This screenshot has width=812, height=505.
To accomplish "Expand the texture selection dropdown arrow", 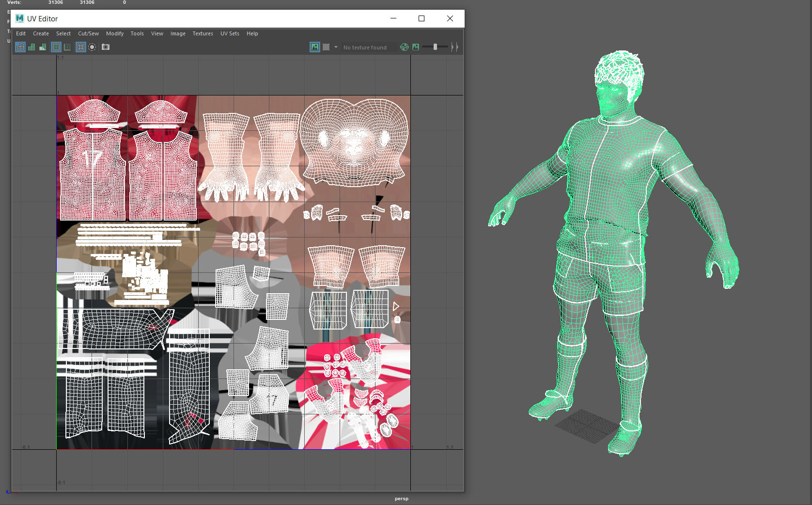I will (x=336, y=47).
